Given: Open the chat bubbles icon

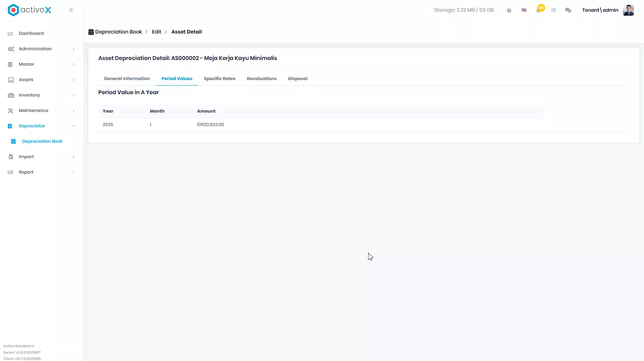Looking at the screenshot, I should point(568,10).
